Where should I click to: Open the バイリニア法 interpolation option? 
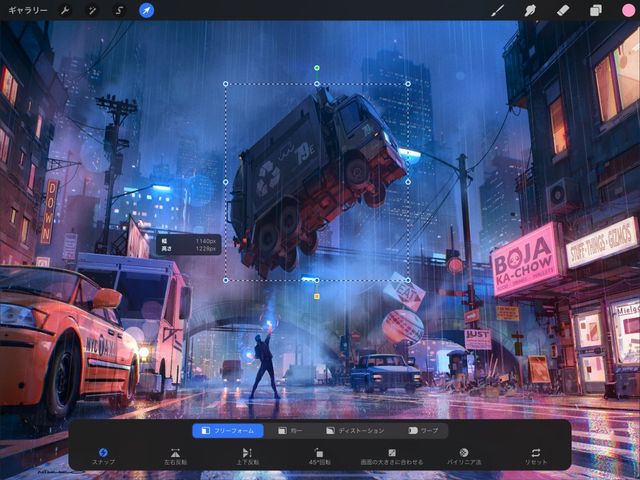pyautogui.click(x=464, y=456)
